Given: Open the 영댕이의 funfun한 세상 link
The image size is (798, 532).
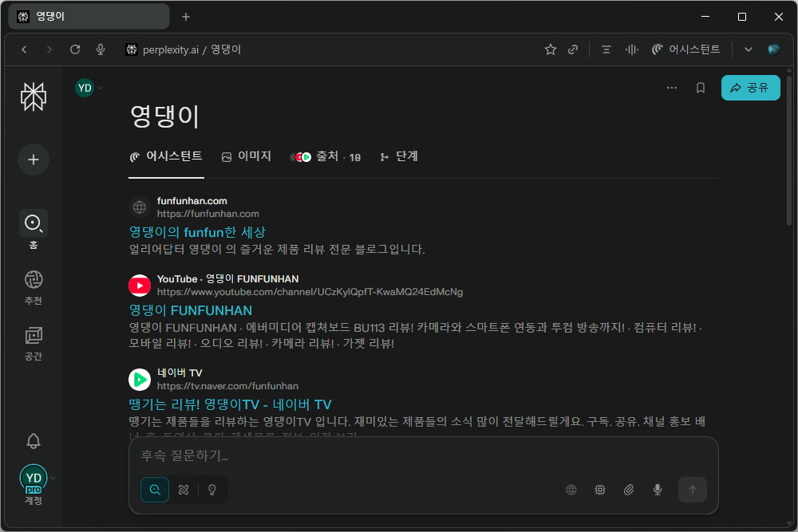Looking at the screenshot, I should pyautogui.click(x=197, y=232).
